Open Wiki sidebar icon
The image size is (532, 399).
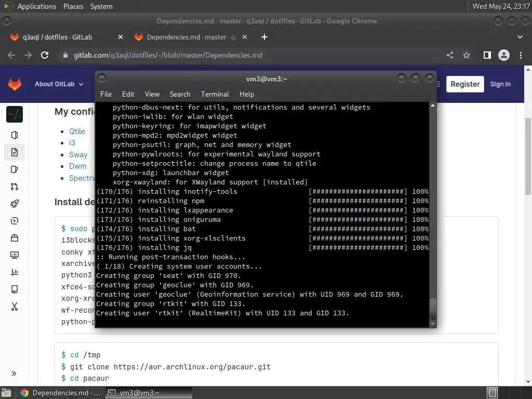[x=15, y=289]
